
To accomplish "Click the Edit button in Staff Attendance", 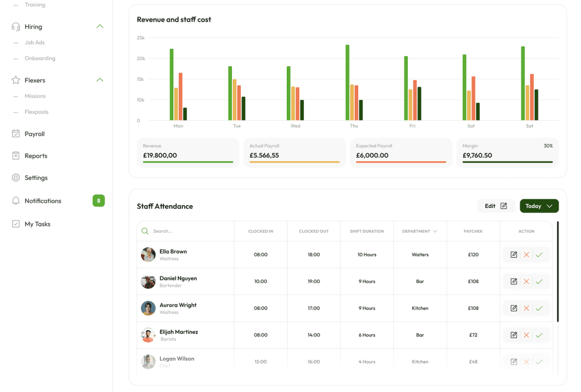I will (x=495, y=206).
